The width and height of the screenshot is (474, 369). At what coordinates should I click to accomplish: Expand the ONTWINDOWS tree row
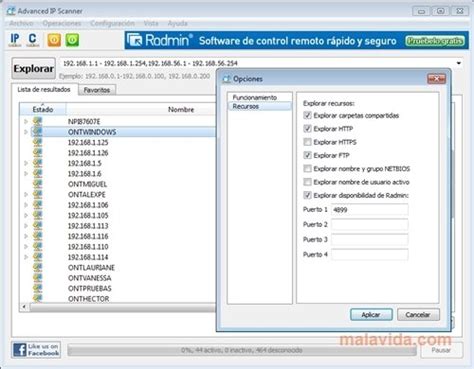coord(26,132)
